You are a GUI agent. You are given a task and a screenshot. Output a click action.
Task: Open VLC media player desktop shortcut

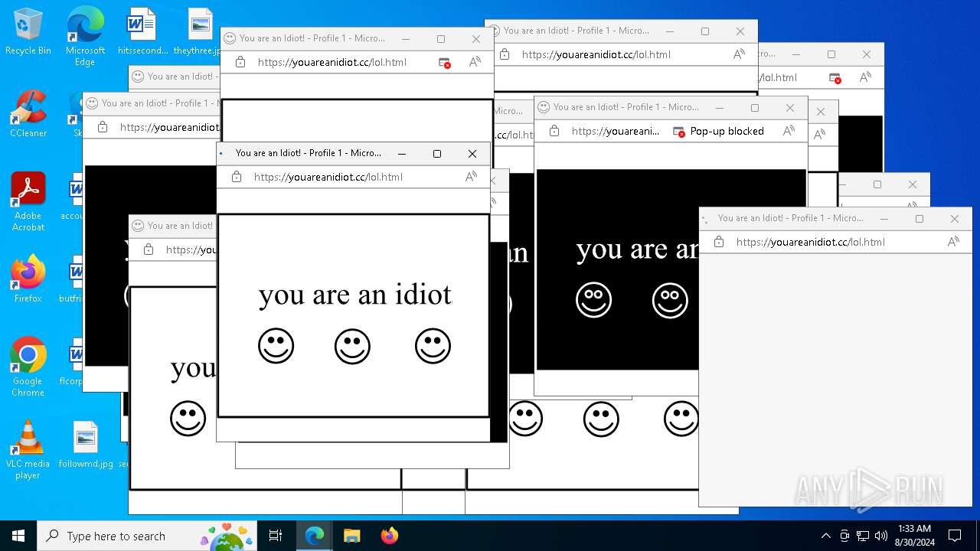28,449
